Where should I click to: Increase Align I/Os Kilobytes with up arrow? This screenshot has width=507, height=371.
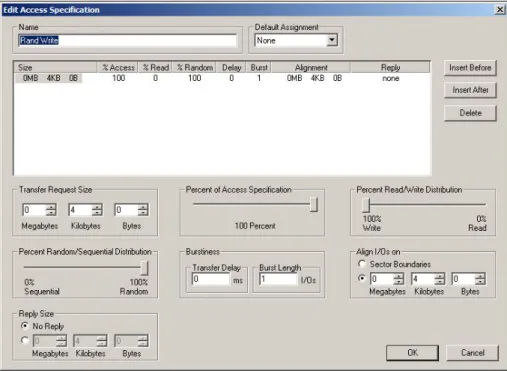(x=440, y=276)
